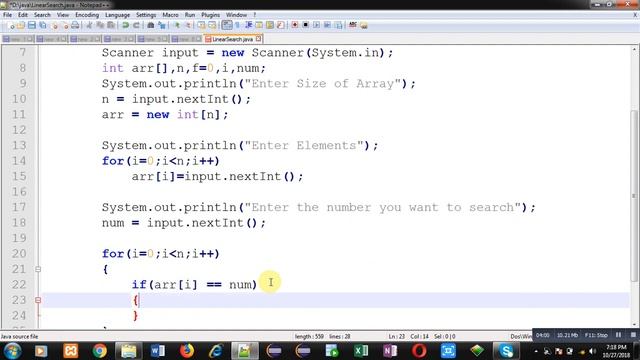Open Excel from the taskbar
640x360 pixels.
point(361,351)
